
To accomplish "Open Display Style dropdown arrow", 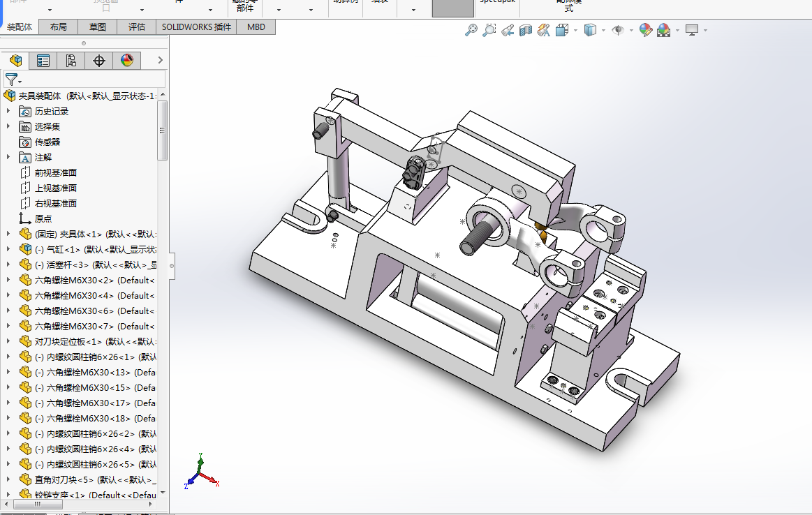I will pos(604,31).
